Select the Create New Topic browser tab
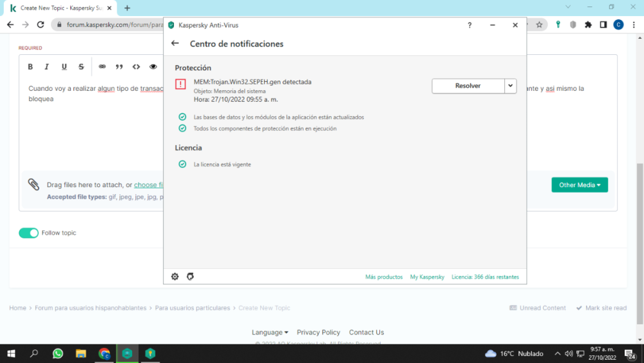The image size is (644, 363). click(x=61, y=8)
